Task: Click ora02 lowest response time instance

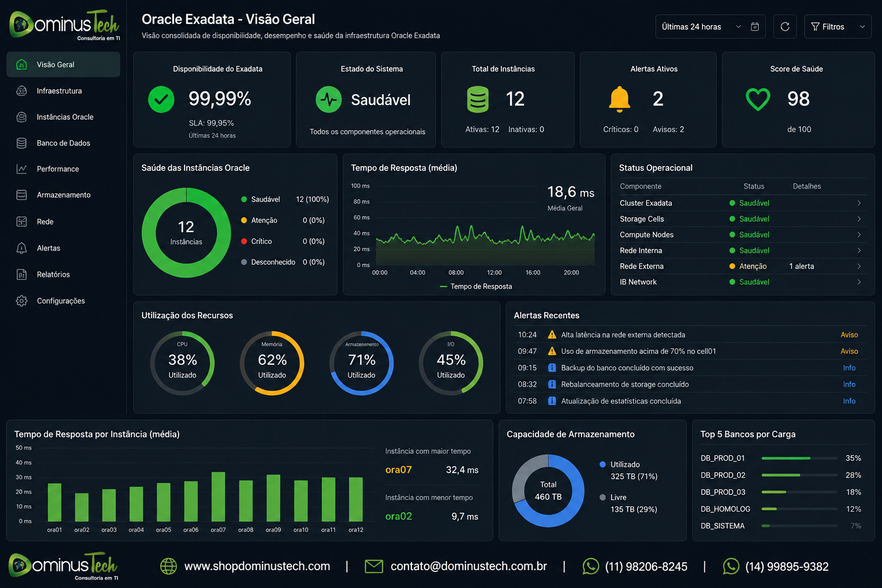Action: click(x=398, y=516)
